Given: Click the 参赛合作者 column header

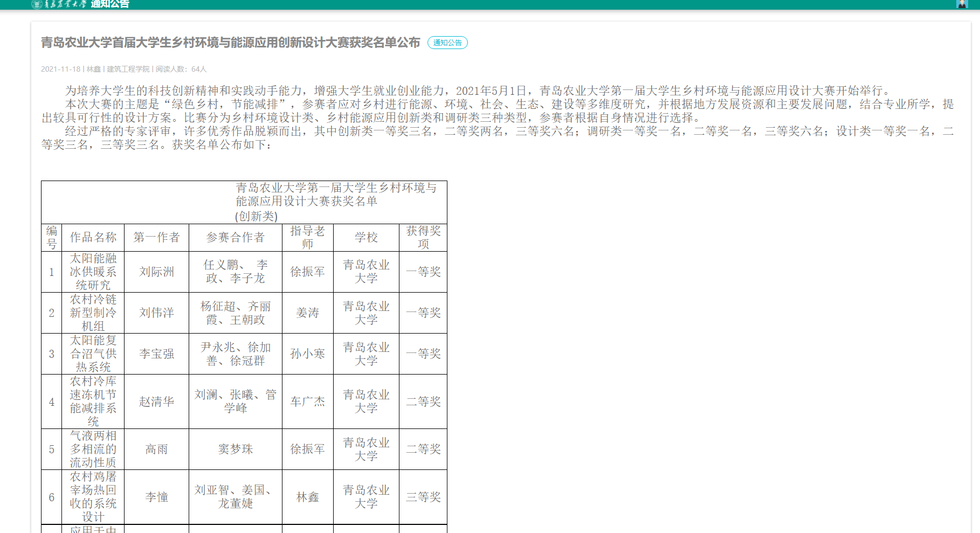Looking at the screenshot, I should (235, 237).
